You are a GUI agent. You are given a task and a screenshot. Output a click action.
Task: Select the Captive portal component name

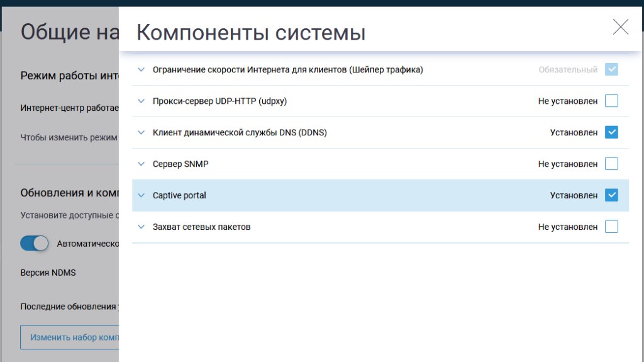[179, 196]
